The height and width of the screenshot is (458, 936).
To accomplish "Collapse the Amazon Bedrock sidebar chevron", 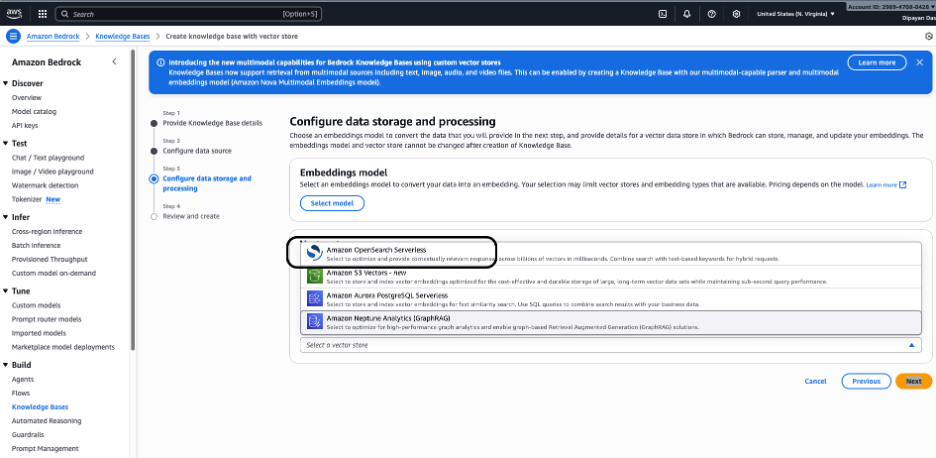I will point(115,62).
